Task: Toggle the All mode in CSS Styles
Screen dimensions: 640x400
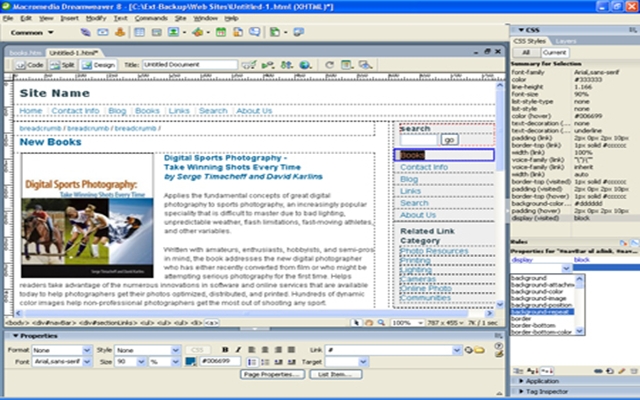Action: click(526, 53)
